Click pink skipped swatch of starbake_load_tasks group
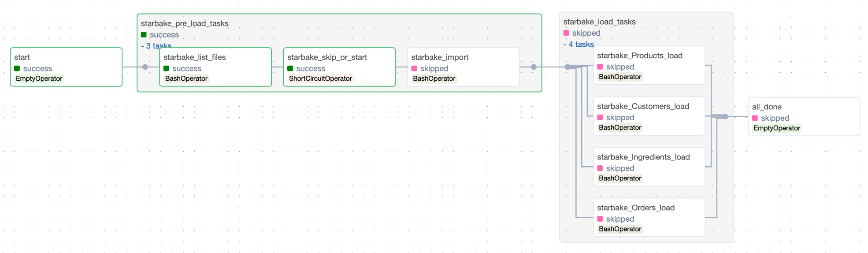This screenshot has width=868, height=253. tap(567, 33)
